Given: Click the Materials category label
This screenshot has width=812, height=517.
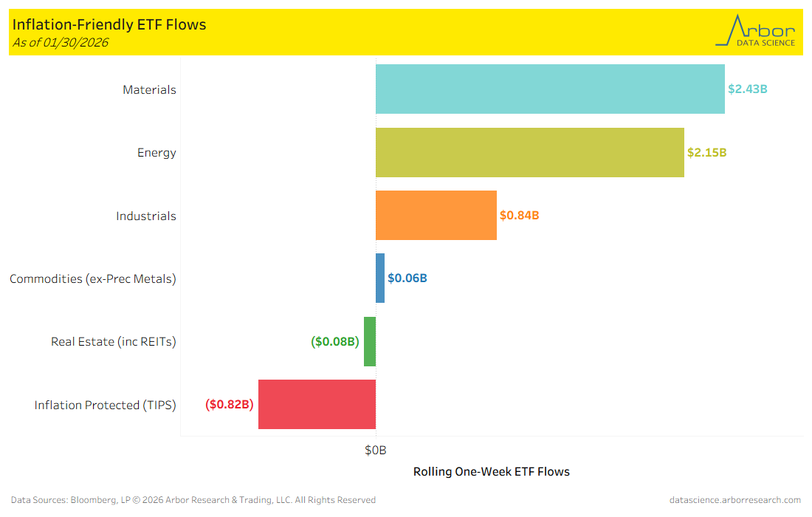Looking at the screenshot, I should (x=149, y=90).
